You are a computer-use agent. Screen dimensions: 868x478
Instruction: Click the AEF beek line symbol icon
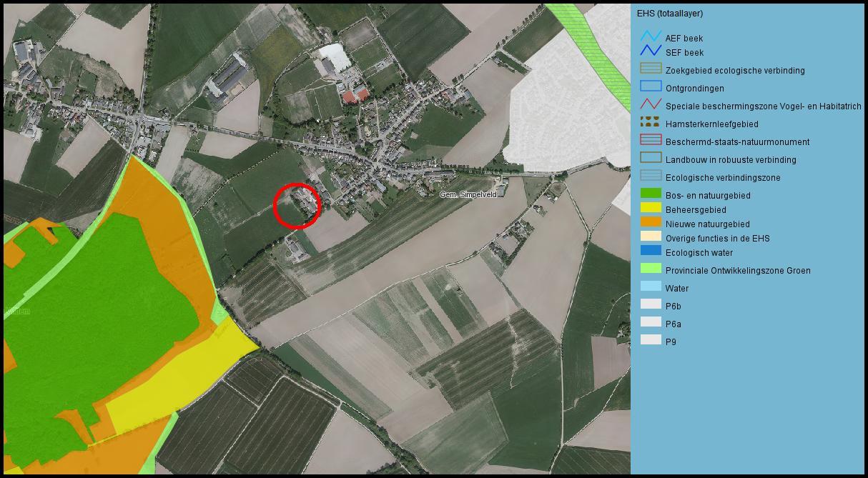coord(651,36)
